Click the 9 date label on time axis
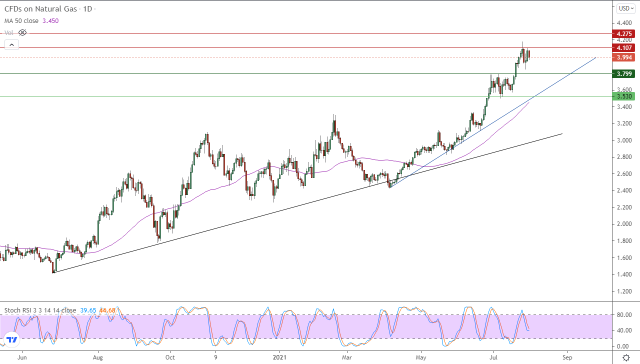Image resolution: width=640 pixels, height=364 pixels. (x=215, y=357)
